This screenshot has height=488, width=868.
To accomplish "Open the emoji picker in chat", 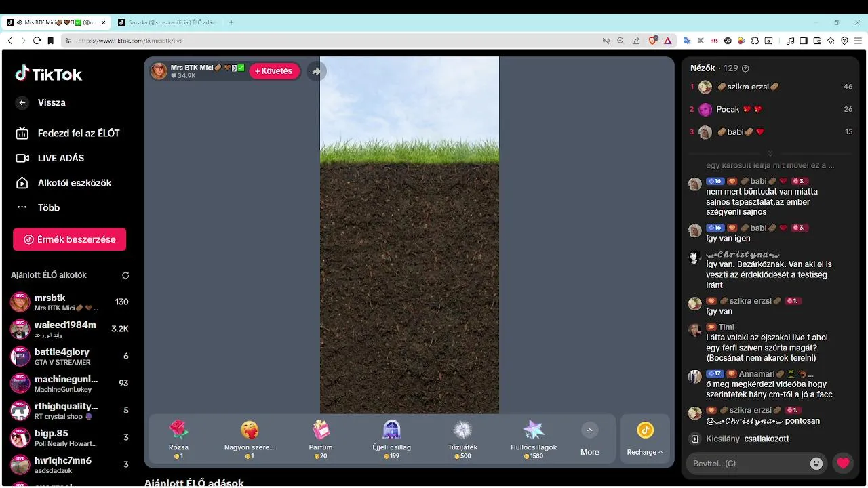I will (x=816, y=464).
